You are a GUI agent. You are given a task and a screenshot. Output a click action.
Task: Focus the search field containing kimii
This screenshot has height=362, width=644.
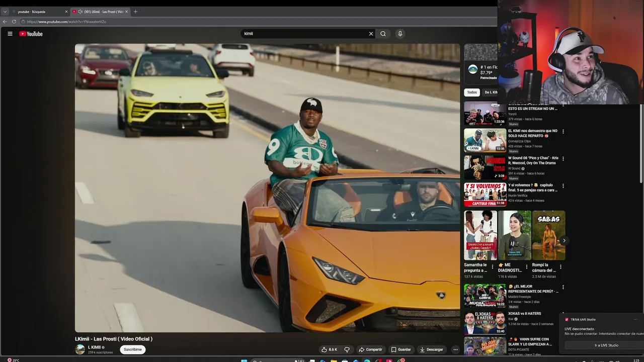pos(304,34)
